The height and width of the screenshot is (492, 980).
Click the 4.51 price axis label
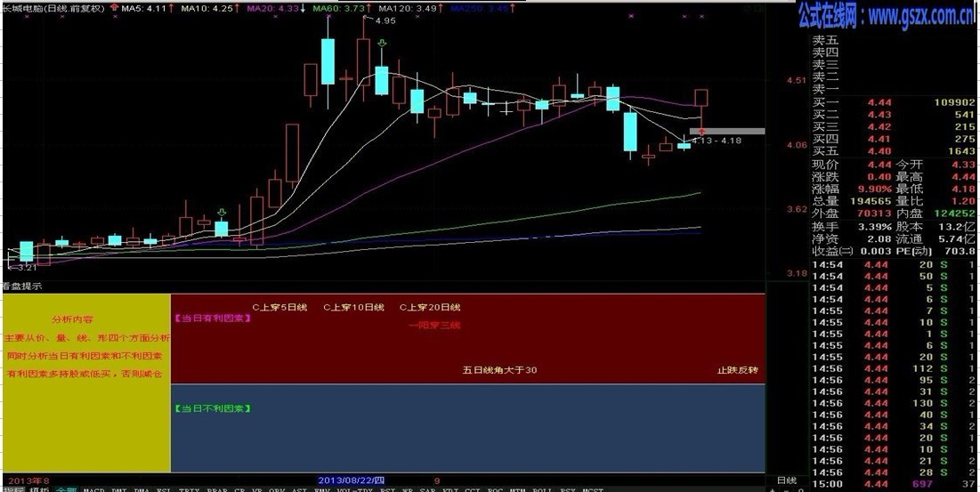tap(796, 80)
